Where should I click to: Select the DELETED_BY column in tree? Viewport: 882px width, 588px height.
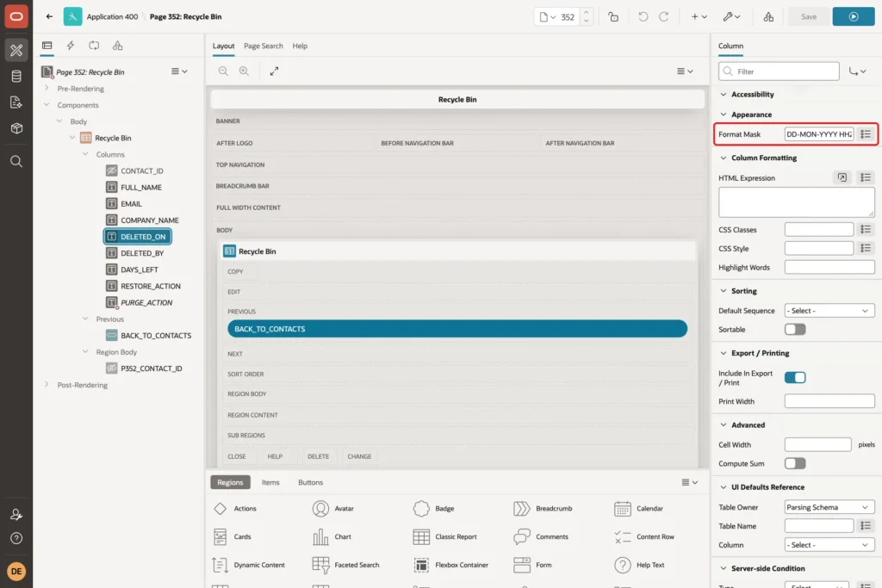pyautogui.click(x=142, y=253)
